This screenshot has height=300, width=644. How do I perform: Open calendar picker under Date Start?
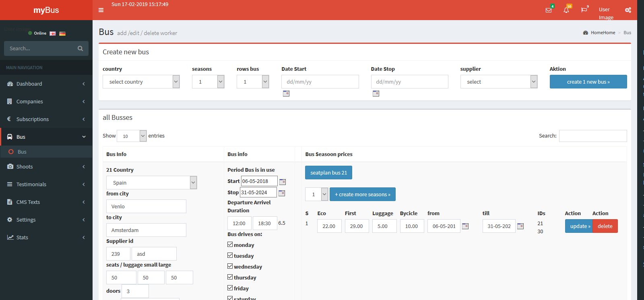[x=286, y=94]
